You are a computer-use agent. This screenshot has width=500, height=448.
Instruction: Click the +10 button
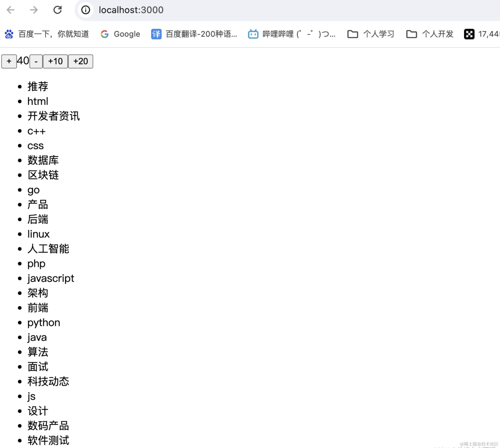(55, 61)
